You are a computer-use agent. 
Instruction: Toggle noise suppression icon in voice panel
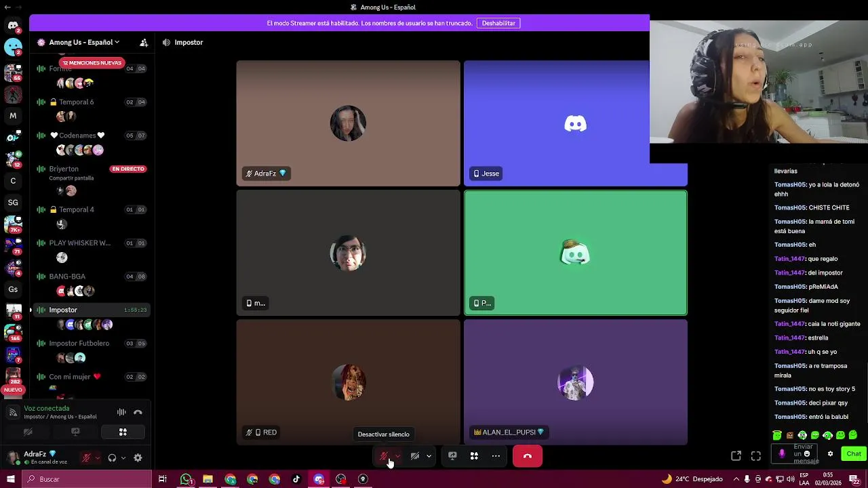click(121, 412)
